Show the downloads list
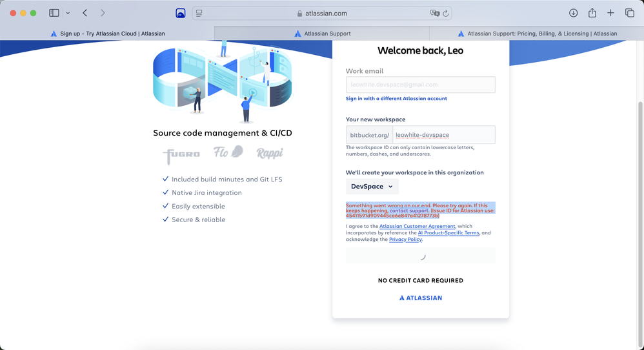 (x=574, y=13)
